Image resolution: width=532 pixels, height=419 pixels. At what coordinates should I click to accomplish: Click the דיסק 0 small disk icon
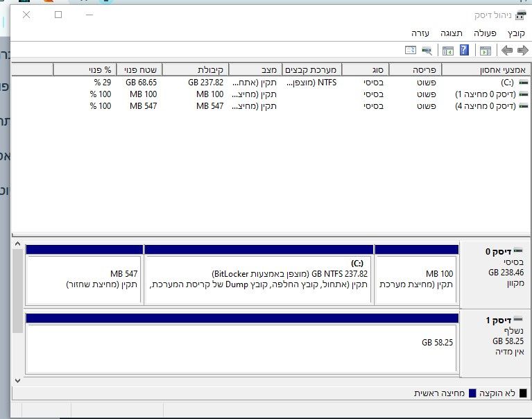click(518, 250)
